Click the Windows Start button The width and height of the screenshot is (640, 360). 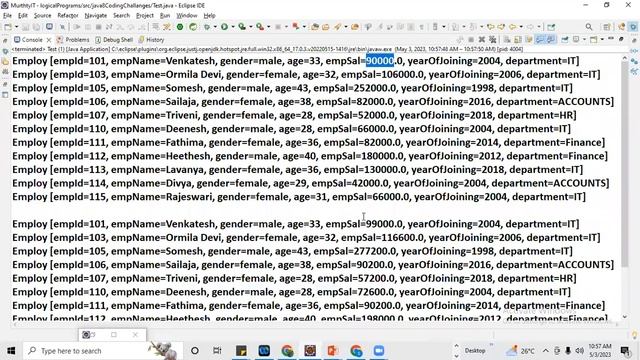(x=11, y=351)
